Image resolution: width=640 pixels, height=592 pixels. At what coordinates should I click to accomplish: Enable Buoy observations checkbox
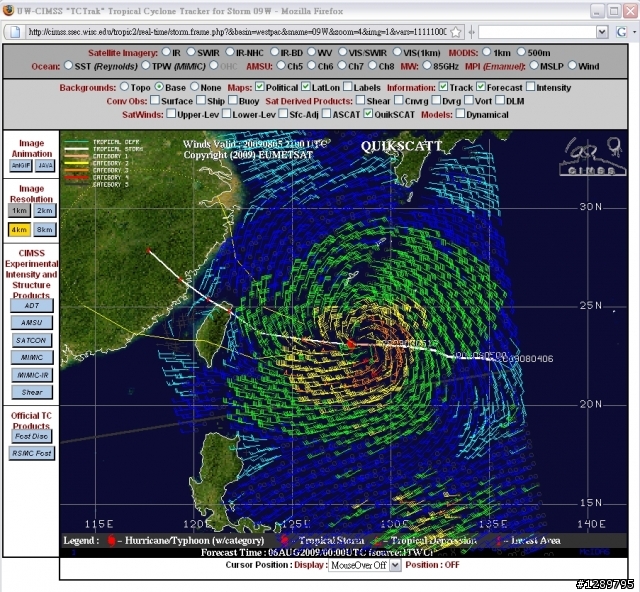pyautogui.click(x=233, y=100)
